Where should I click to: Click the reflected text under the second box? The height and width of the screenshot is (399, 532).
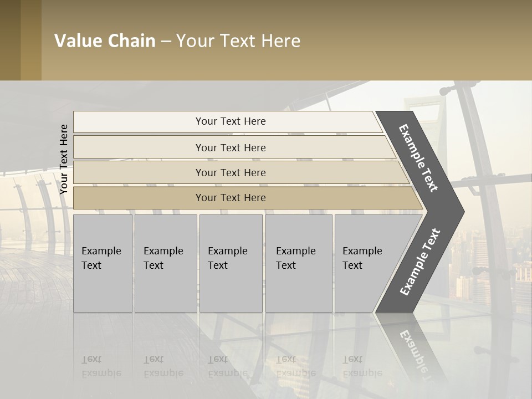[x=163, y=366]
